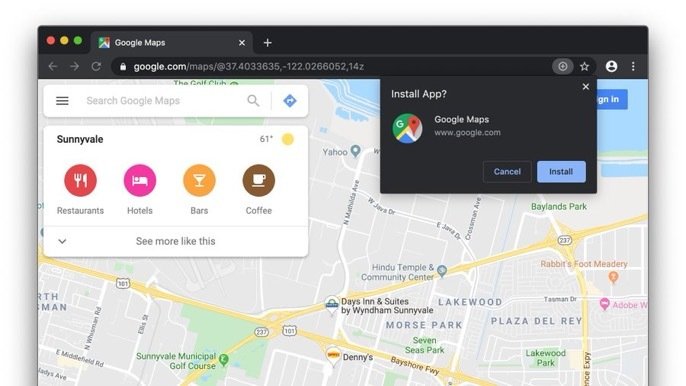Bookmark this page with the star icon
This screenshot has width=686, height=386.
pyautogui.click(x=584, y=67)
